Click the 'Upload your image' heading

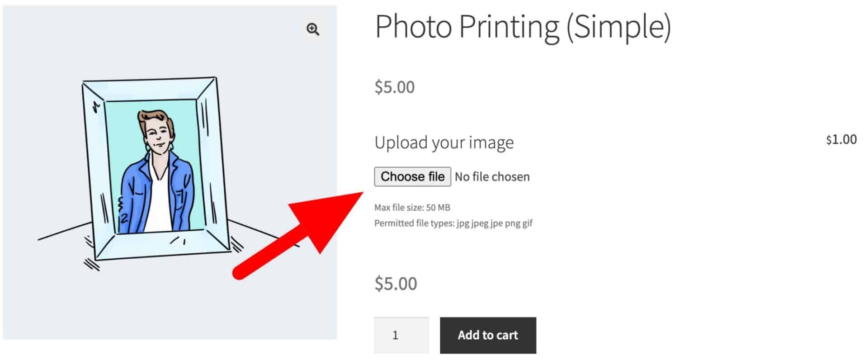[444, 142]
